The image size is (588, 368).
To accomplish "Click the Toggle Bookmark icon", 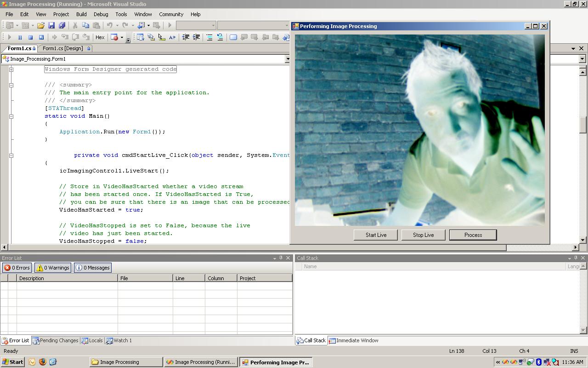I will click(233, 37).
